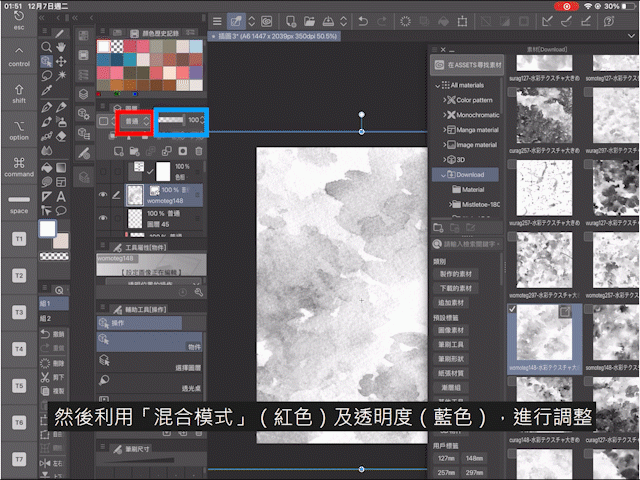Pick the purple swatch in color history

coord(196,72)
